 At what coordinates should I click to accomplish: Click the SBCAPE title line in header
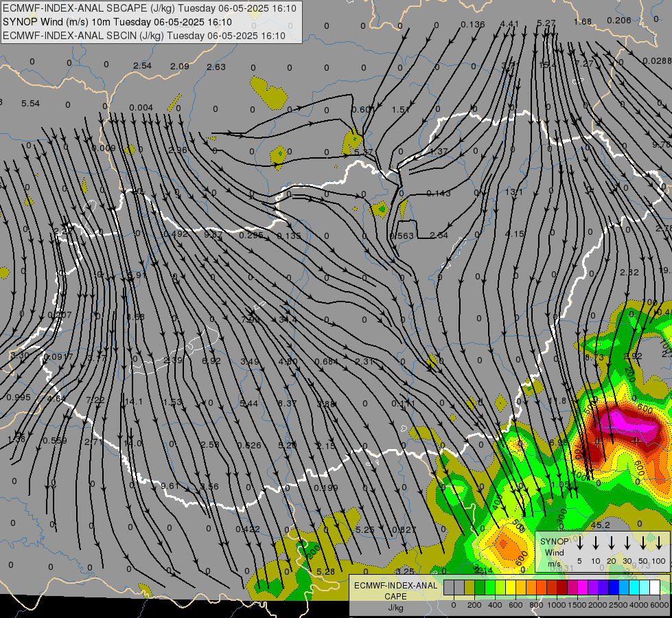point(150,8)
